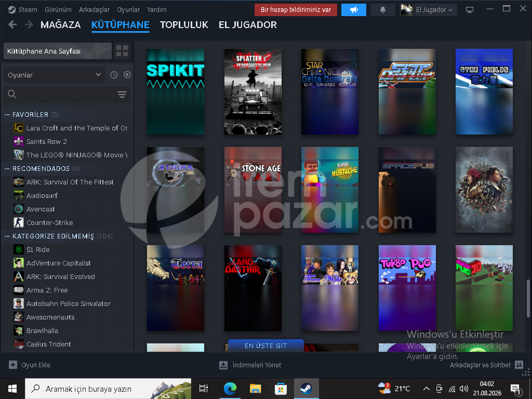Open the volume control in system tray

point(464,389)
